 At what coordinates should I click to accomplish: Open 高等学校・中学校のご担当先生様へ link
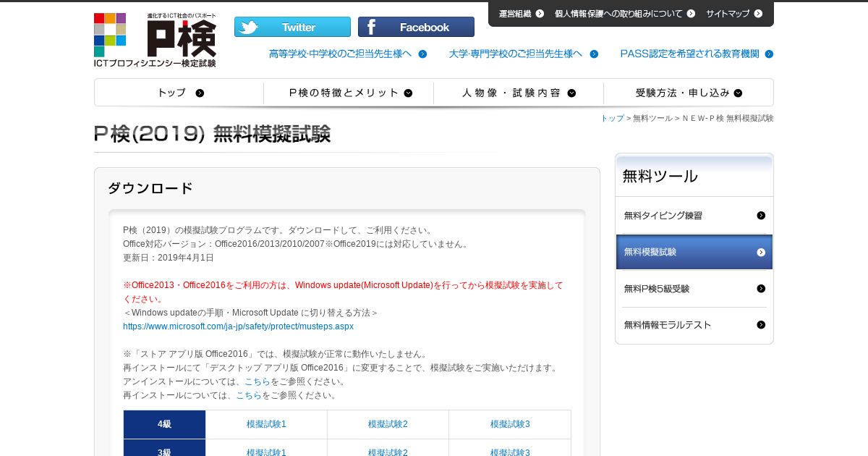340,54
